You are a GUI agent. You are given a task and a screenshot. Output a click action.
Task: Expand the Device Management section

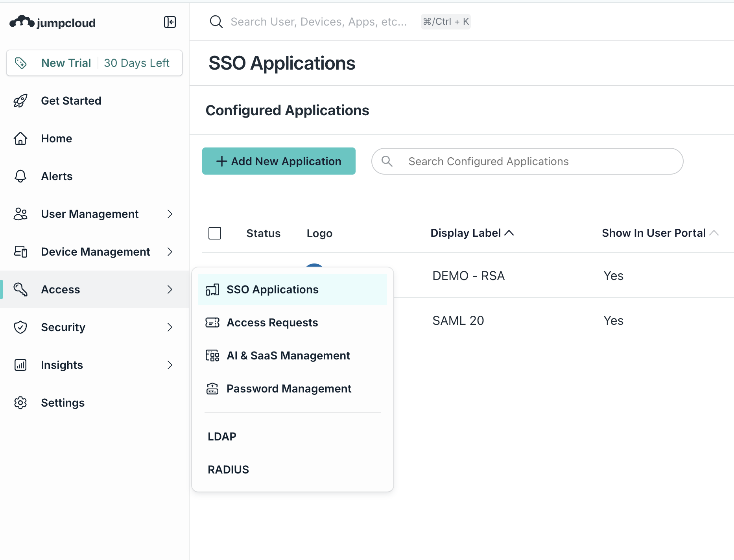[x=170, y=252]
